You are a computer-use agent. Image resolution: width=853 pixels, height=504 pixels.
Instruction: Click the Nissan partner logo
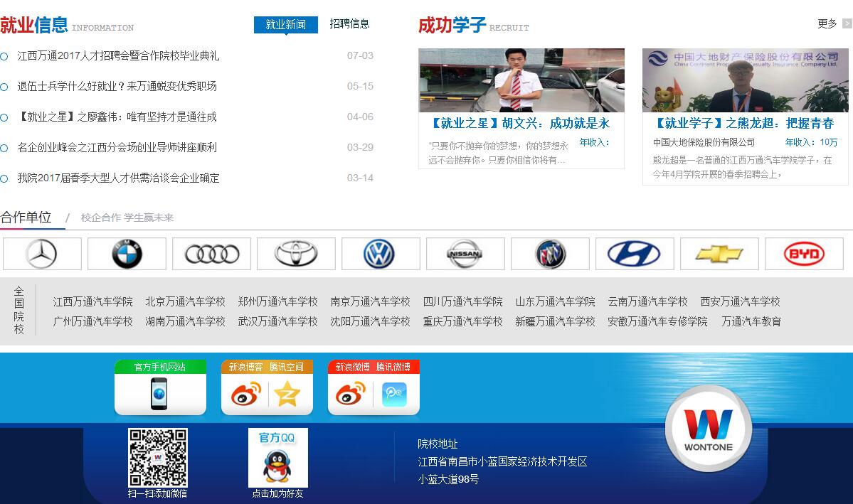pyautogui.click(x=465, y=254)
